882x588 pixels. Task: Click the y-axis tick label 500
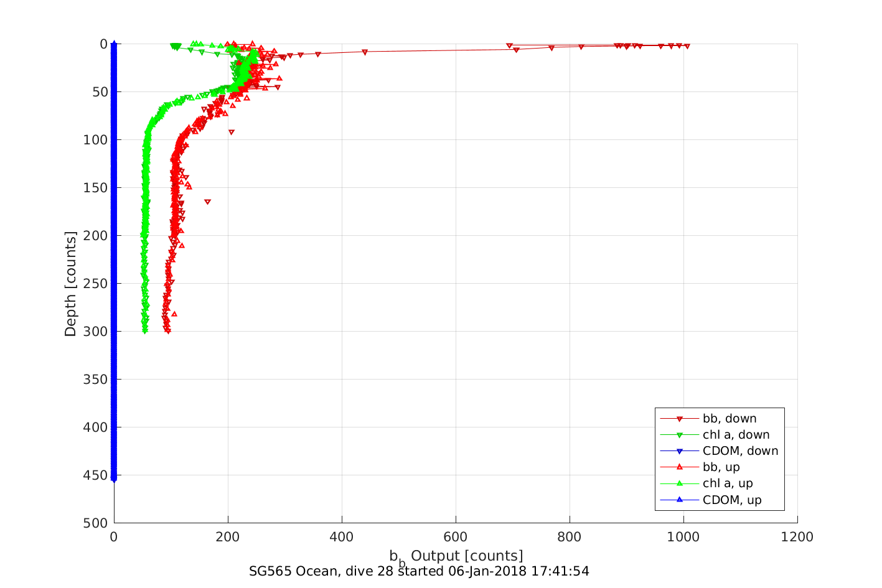(x=96, y=523)
